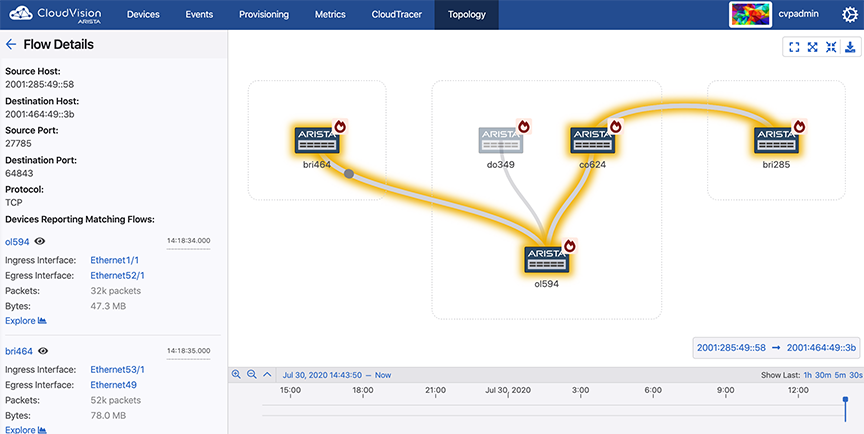Viewport: 864px width, 434px height.
Task: Click the alert flame badge on bri464
Action: pos(341,127)
